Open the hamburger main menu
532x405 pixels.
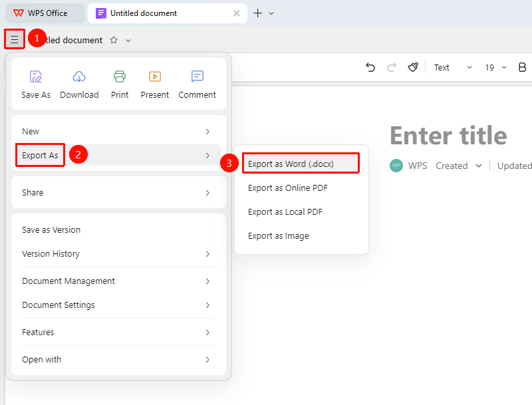click(14, 39)
